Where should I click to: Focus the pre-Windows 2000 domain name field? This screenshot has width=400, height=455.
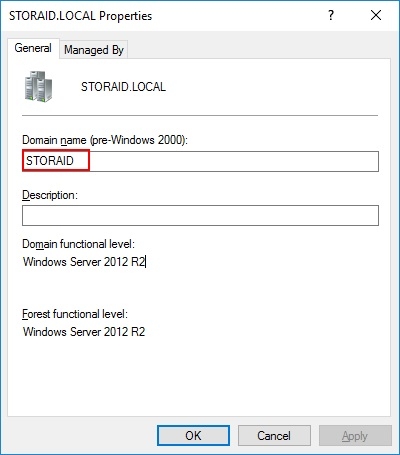[x=200, y=161]
